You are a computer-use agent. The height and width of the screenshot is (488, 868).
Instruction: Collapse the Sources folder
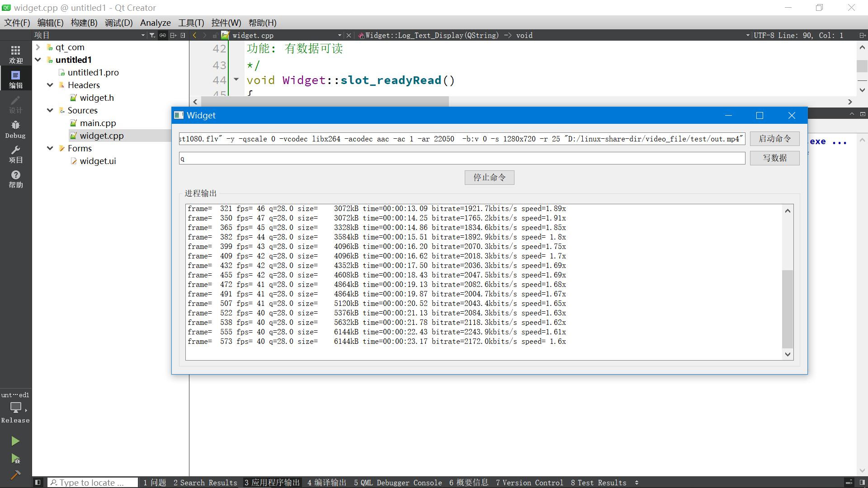50,110
